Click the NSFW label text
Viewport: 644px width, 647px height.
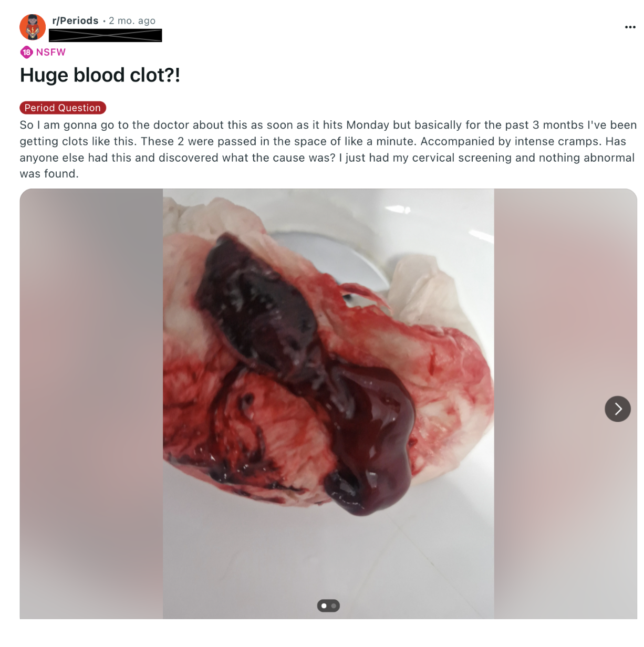click(x=51, y=52)
